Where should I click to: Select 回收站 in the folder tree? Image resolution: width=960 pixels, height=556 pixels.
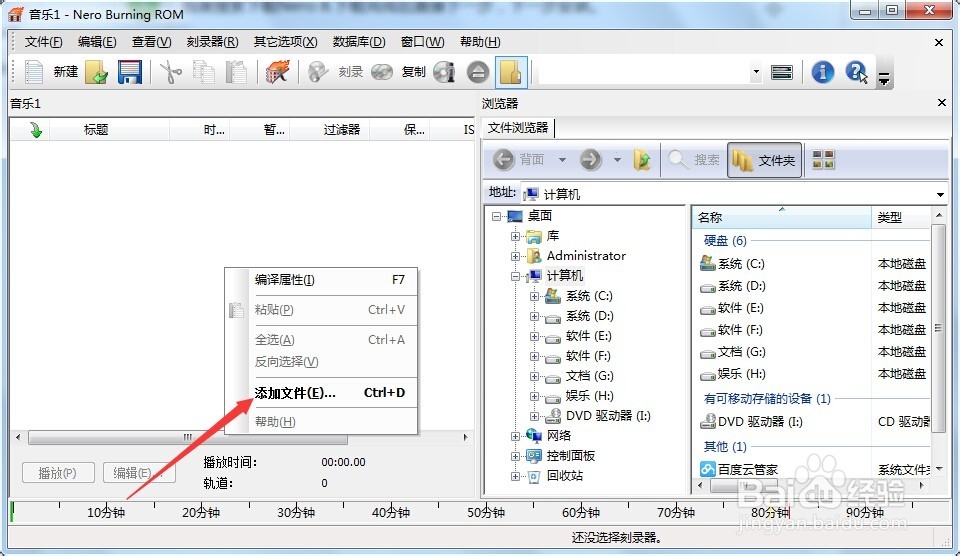564,475
